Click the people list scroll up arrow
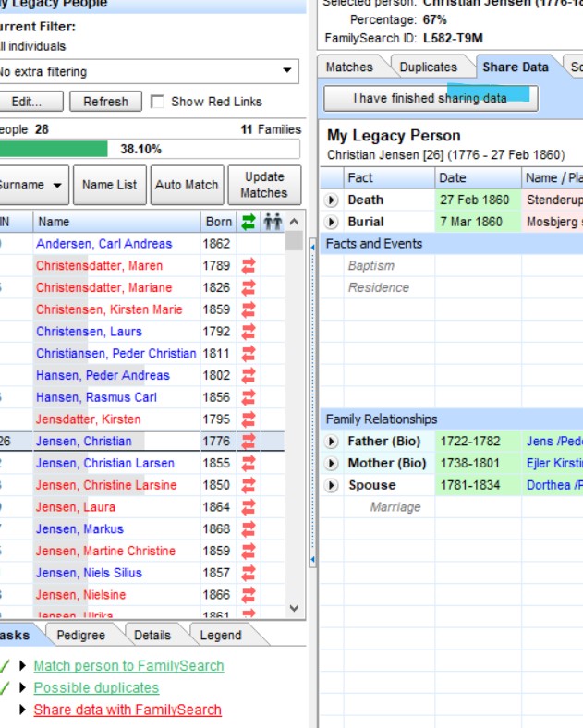Image resolution: width=583 pixels, height=728 pixels. tap(294, 222)
